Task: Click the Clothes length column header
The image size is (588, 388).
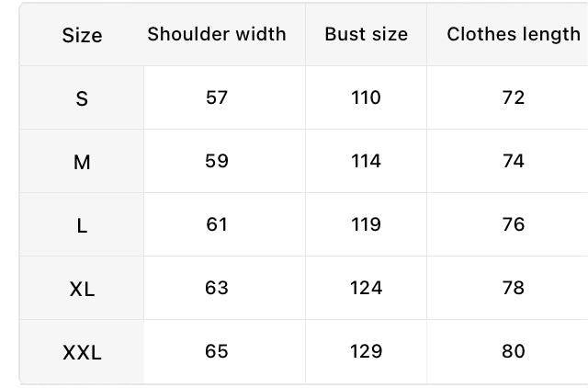Action: [514, 34]
